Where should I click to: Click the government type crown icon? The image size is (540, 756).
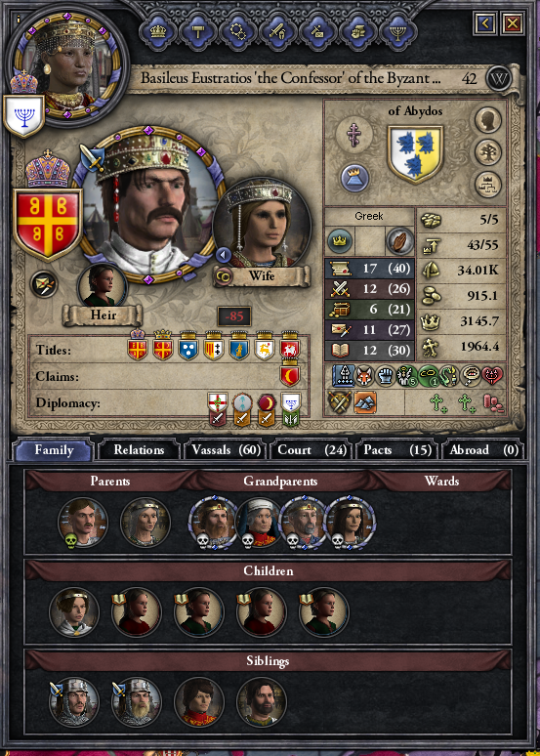(x=354, y=178)
